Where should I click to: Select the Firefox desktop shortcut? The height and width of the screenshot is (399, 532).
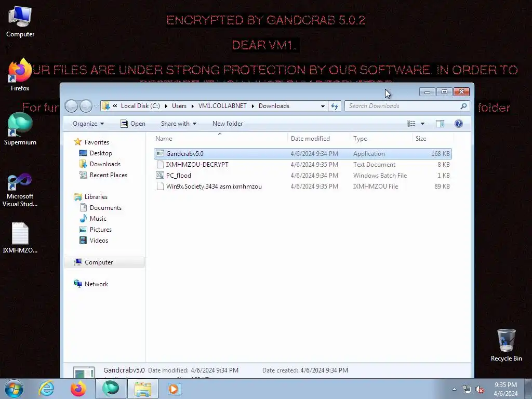tap(20, 75)
